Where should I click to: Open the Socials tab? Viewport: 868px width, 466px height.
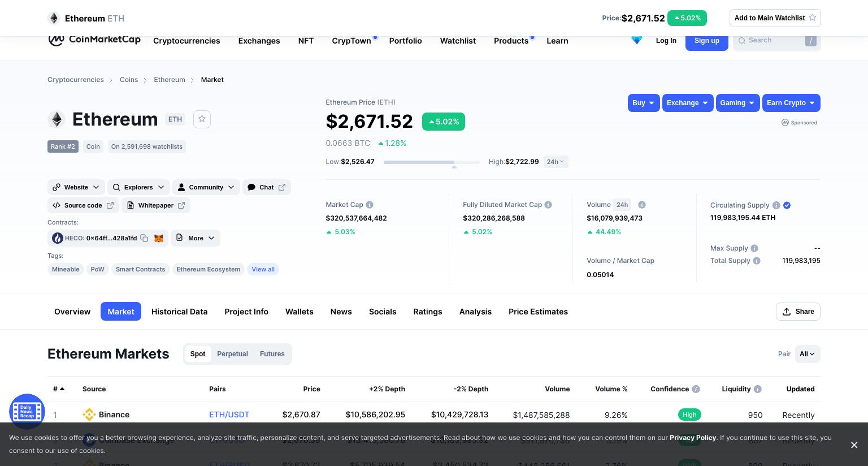383,312
